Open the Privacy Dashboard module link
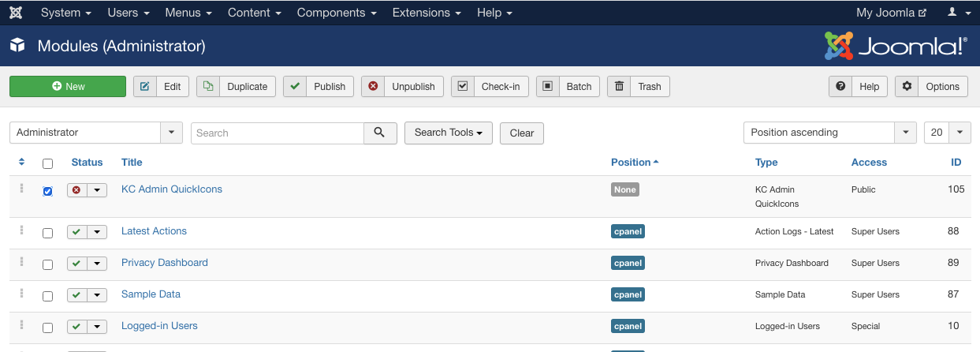 (165, 262)
